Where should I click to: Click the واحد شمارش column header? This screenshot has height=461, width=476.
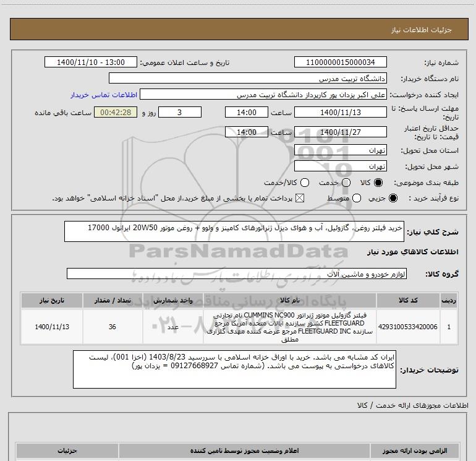click(172, 300)
